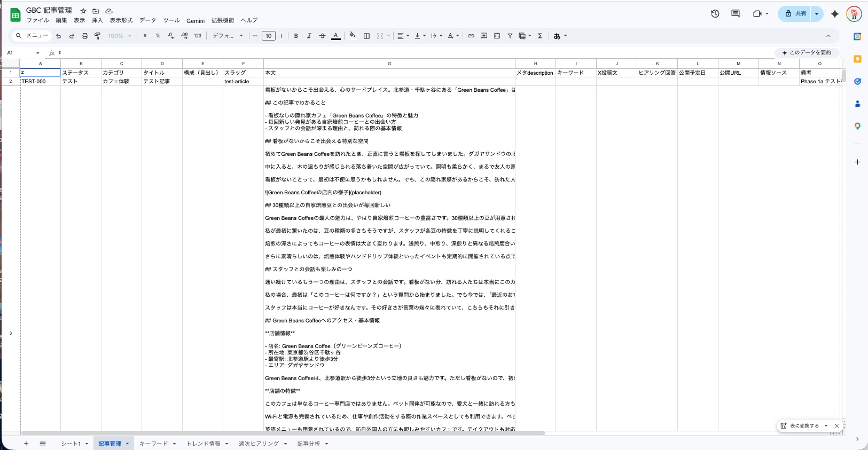Open text wrapping dropdown
This screenshot has width=868, height=450.
437,36
